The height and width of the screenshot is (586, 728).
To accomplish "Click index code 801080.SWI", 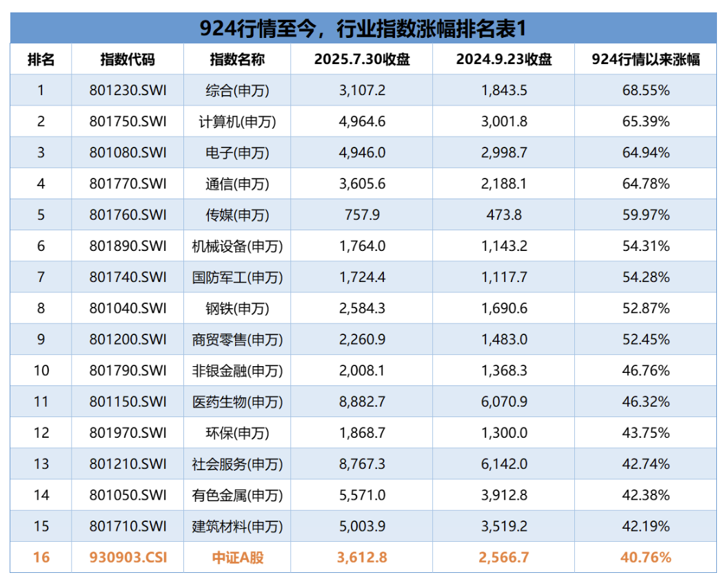I will pyautogui.click(x=128, y=152).
